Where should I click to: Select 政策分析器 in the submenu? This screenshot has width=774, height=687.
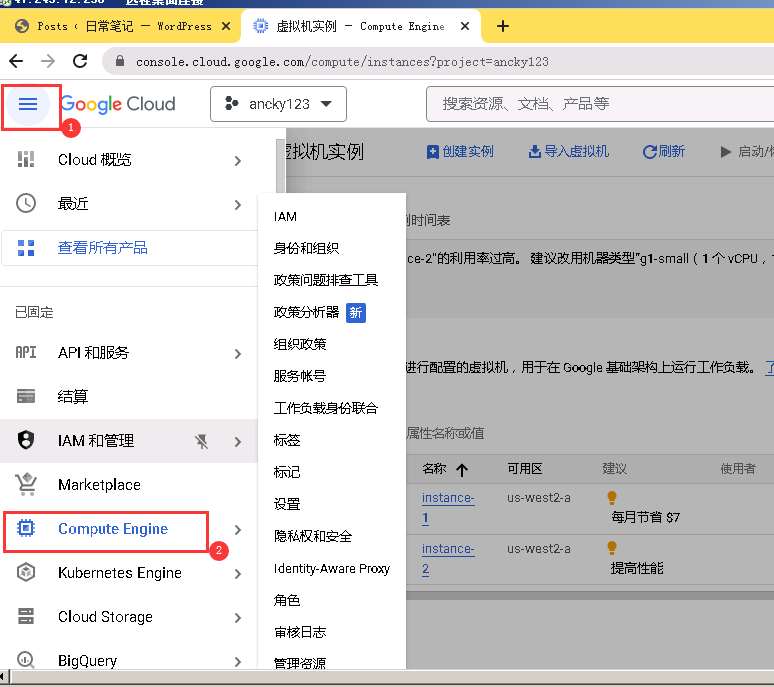[306, 312]
